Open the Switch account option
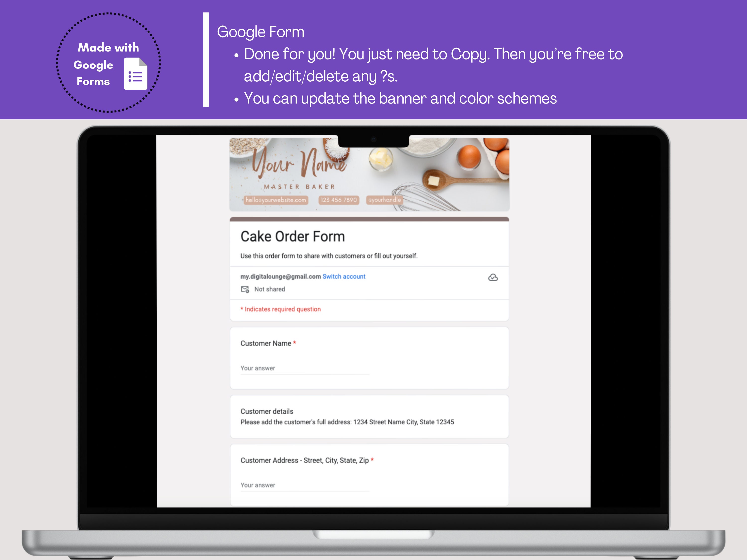The width and height of the screenshot is (747, 560). click(344, 276)
